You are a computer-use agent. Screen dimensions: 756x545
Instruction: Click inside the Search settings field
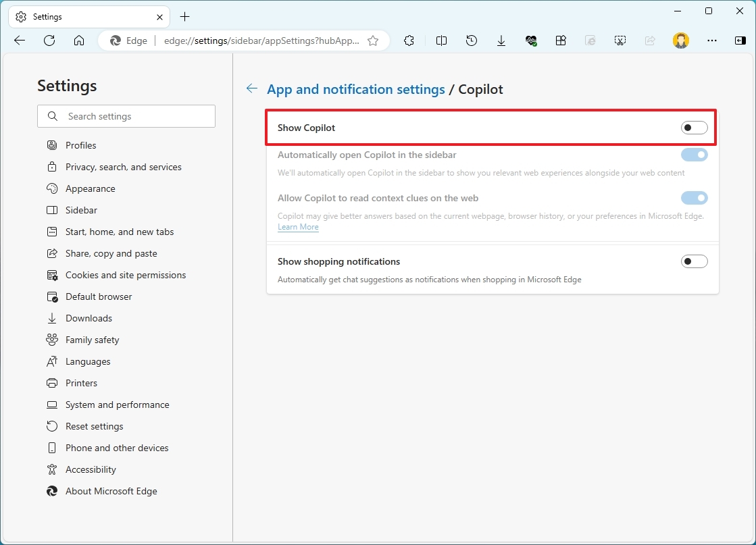pyautogui.click(x=126, y=116)
